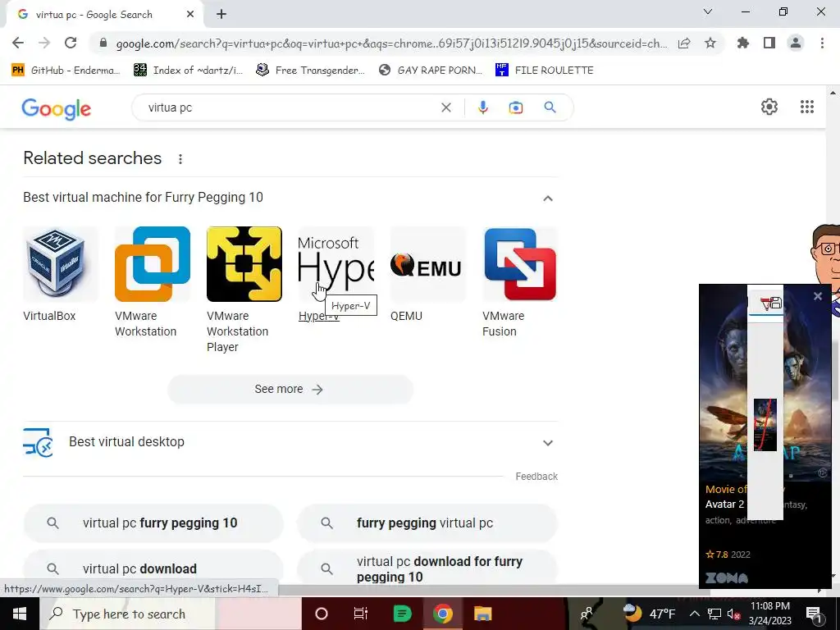Viewport: 840px width, 630px height.
Task: Open the People icon on the taskbar
Action: (587, 614)
